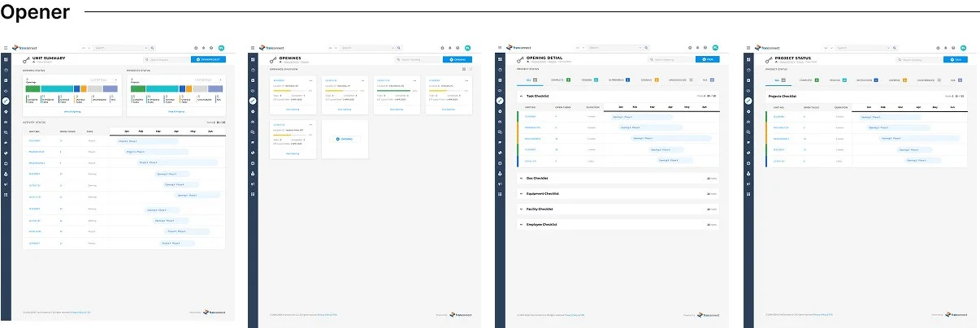Select PENDING tab in Opening Detail
Screen dimensions: 980x328
589,80
